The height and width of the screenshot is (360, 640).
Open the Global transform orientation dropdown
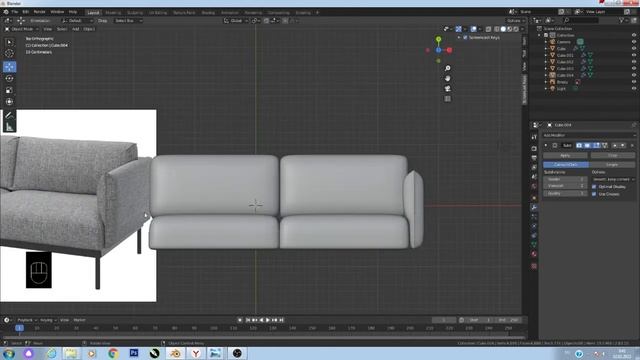pyautogui.click(x=236, y=20)
